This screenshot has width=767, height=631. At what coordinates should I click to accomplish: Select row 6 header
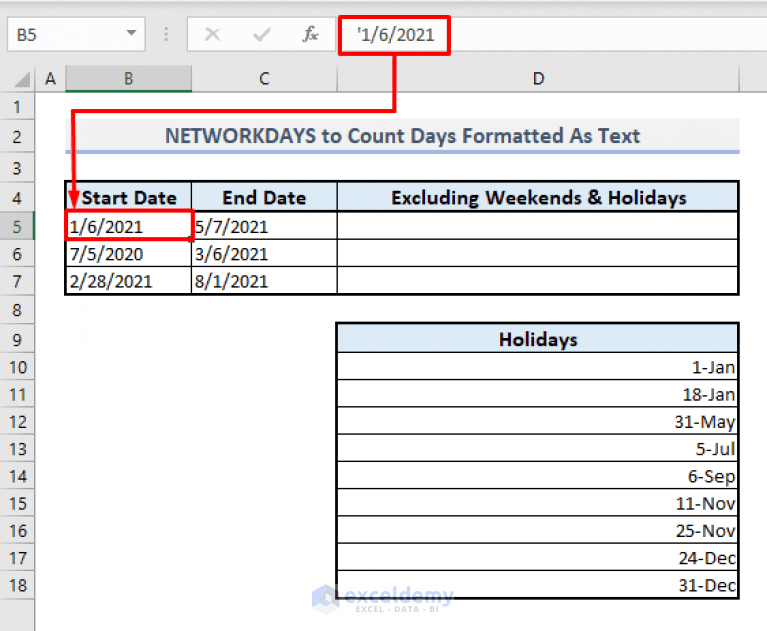click(x=17, y=253)
